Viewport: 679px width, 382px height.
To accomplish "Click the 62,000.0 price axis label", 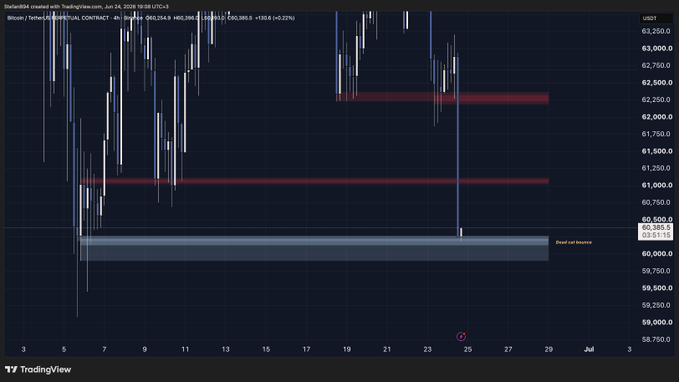I will pos(656,117).
